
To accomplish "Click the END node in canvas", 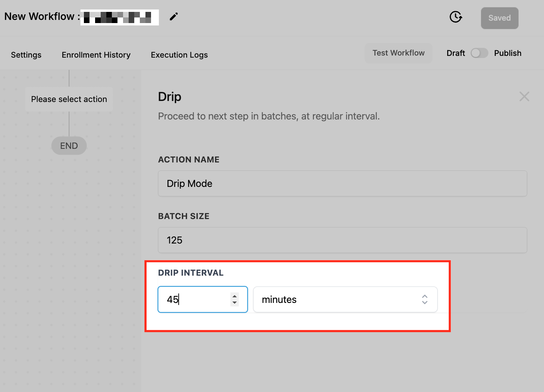I will pos(69,146).
